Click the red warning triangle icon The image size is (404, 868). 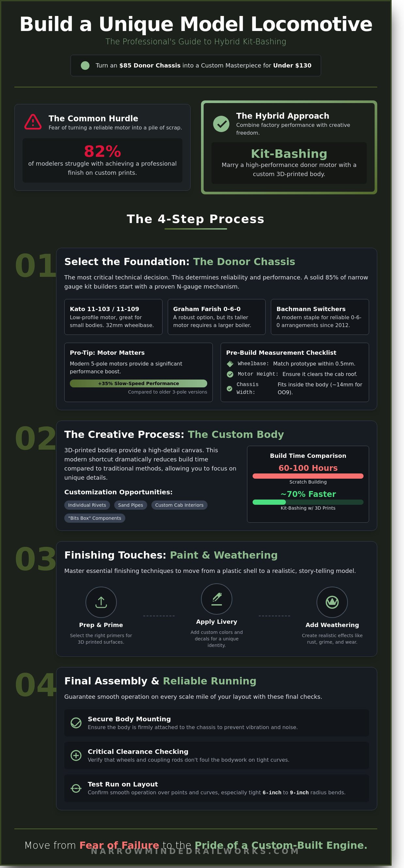click(33, 122)
